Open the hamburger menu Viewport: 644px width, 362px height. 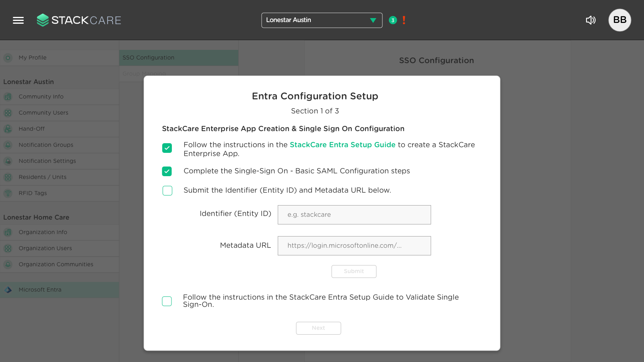18,20
